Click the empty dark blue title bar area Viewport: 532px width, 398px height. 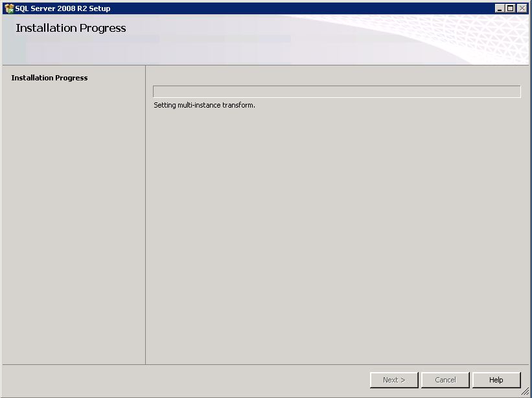click(x=302, y=8)
